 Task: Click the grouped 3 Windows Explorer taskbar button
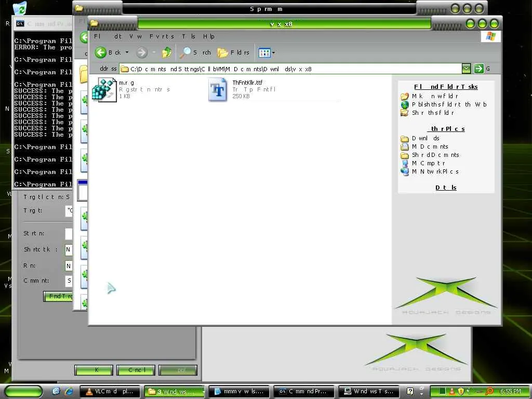point(175,392)
